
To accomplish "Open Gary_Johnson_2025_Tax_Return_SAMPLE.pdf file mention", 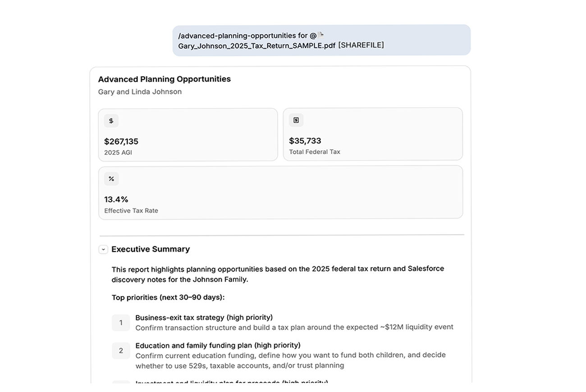I will (x=257, y=46).
